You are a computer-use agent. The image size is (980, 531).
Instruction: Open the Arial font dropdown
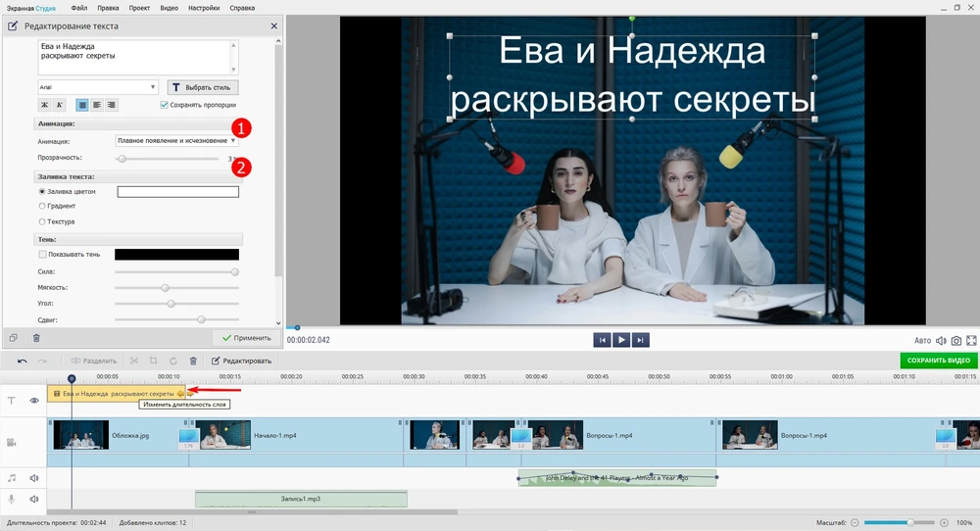point(98,87)
